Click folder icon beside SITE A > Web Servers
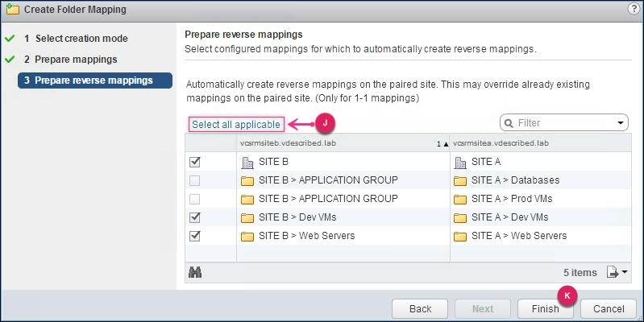Viewport: 644px width, 322px height. tap(460, 237)
